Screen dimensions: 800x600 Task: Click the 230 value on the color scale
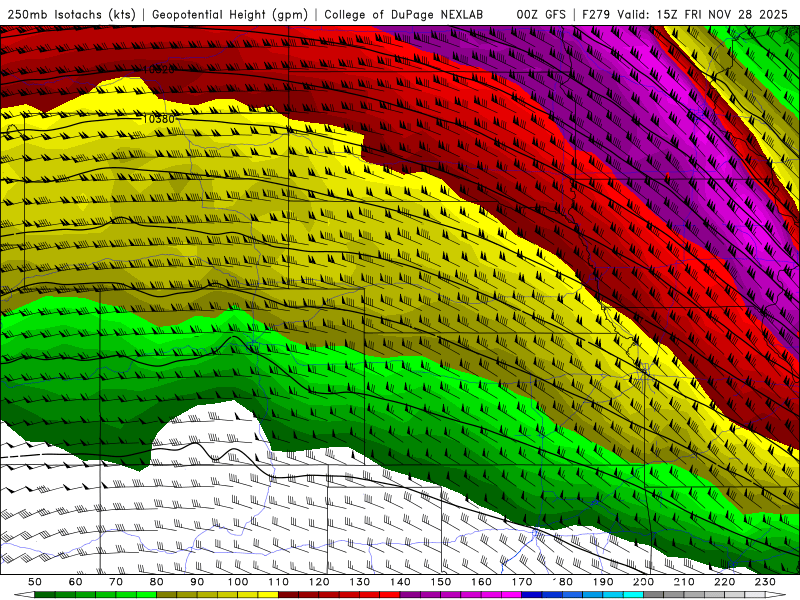tap(765, 582)
